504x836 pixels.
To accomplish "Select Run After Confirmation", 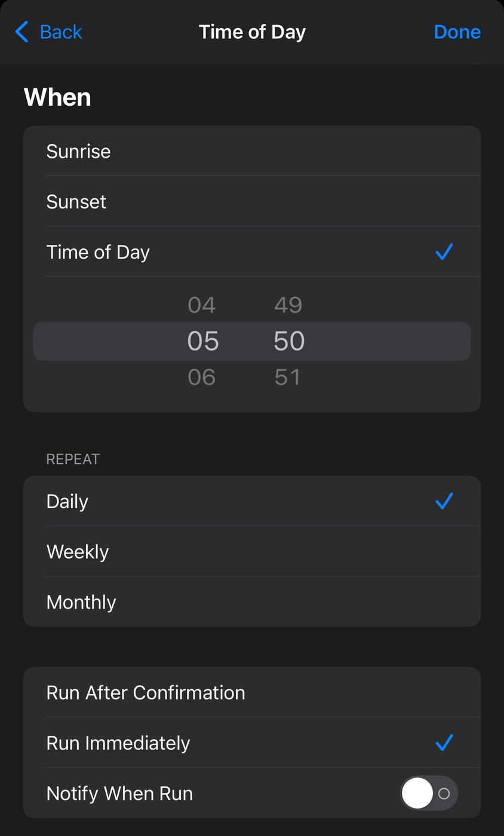I will [146, 693].
